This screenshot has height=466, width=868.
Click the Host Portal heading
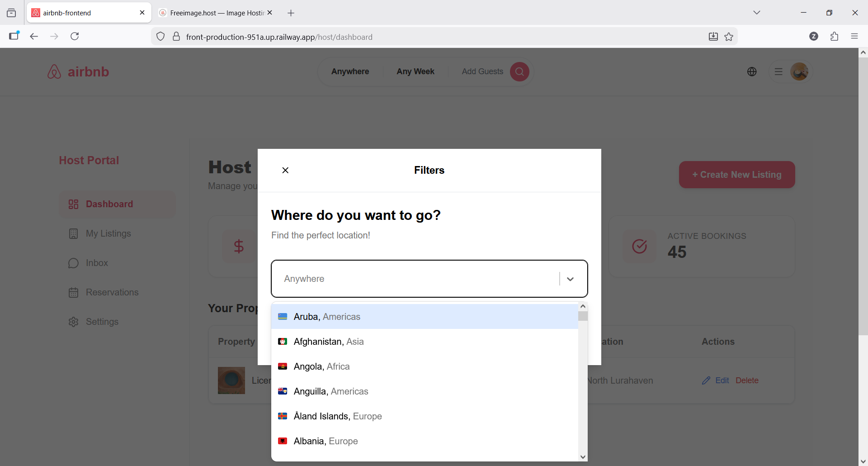pos(89,160)
